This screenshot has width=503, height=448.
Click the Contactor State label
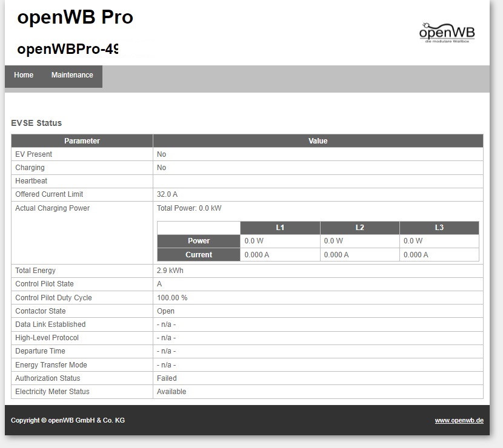click(x=41, y=311)
